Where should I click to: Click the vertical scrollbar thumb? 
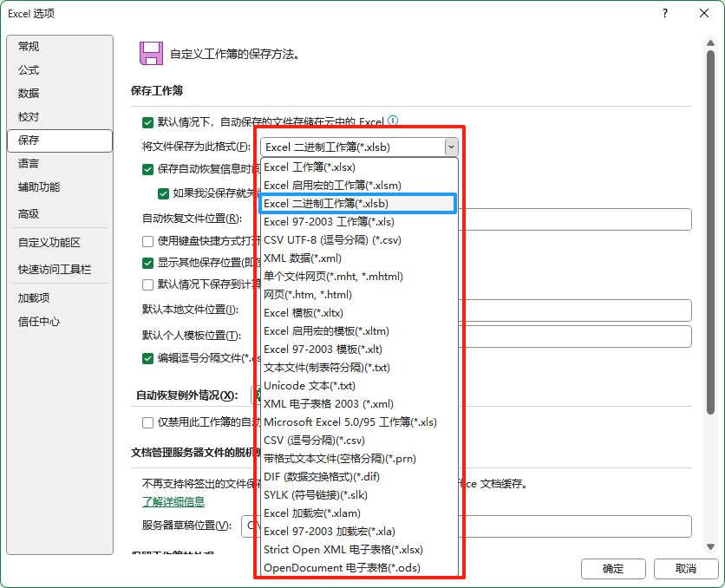710,232
